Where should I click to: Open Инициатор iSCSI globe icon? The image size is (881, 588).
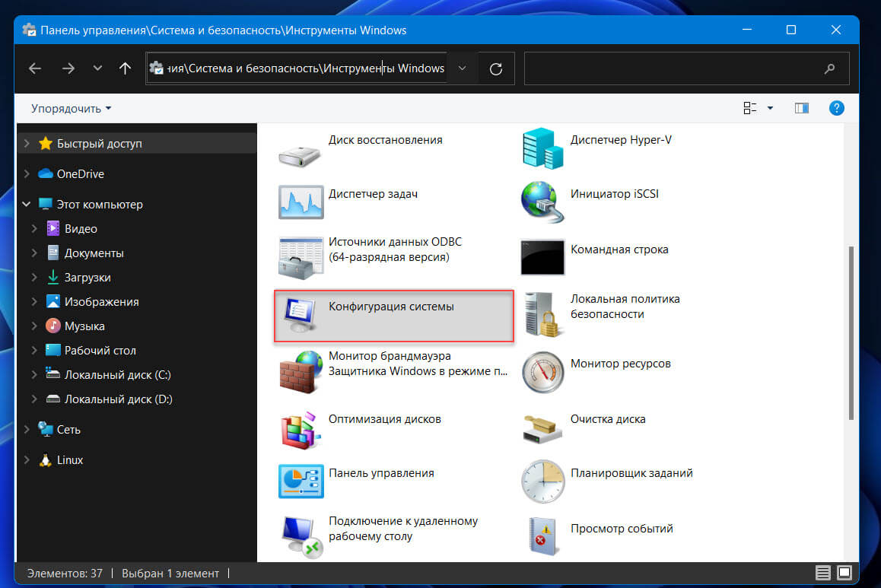click(542, 202)
